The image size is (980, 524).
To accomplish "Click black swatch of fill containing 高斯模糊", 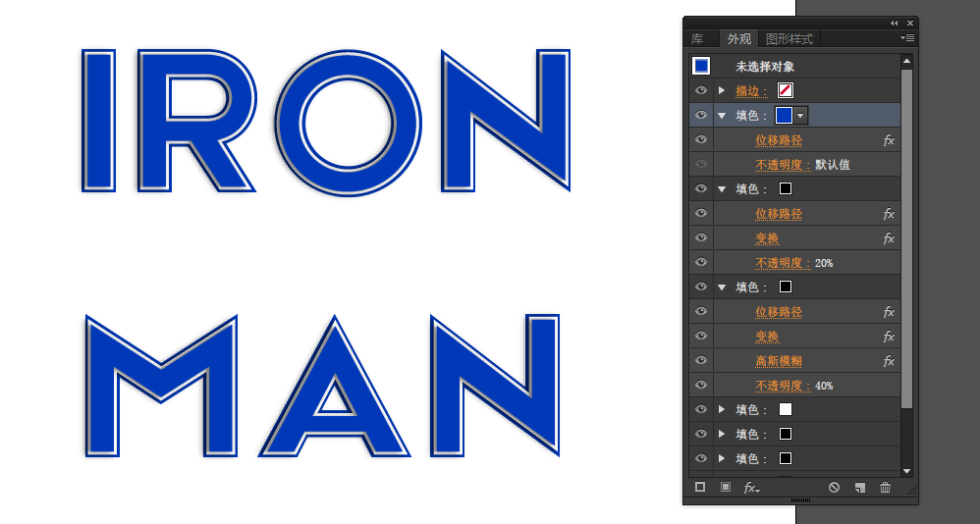I will tap(786, 287).
